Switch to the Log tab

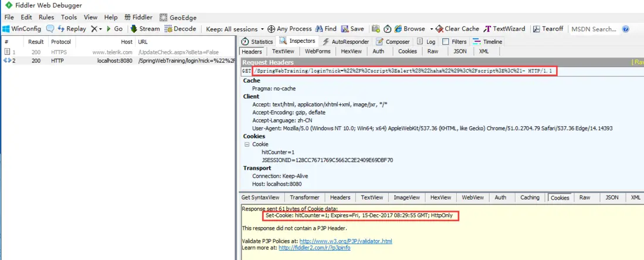point(426,42)
